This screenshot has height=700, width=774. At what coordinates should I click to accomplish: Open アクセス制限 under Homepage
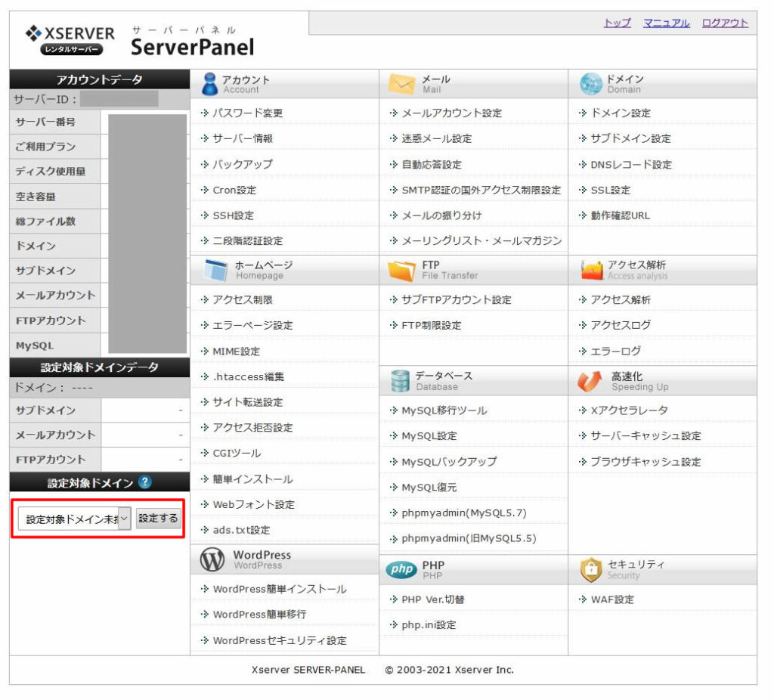click(x=243, y=299)
